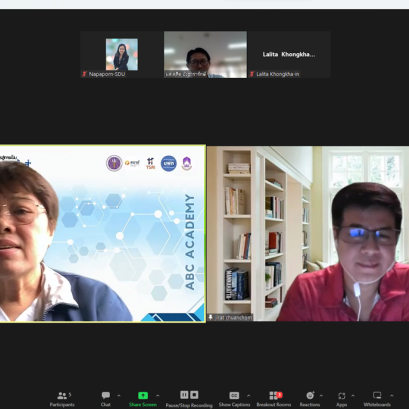Click the muted mic icon beside Napaporn-SDU
This screenshot has width=409, height=409.
[x=84, y=74]
